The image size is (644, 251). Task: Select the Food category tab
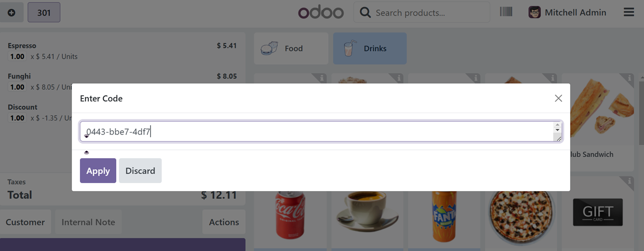click(291, 49)
